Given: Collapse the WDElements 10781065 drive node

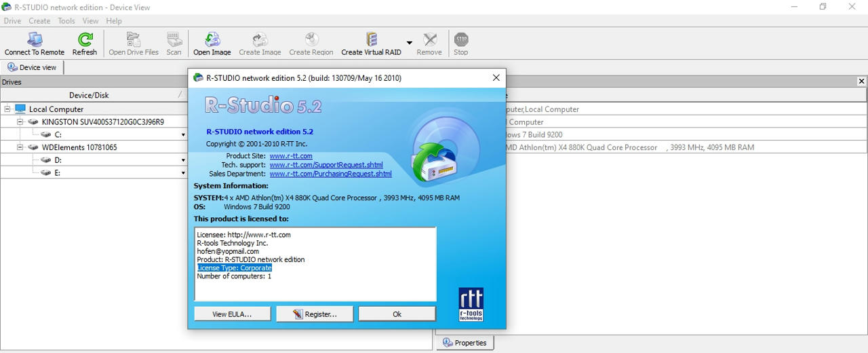Looking at the screenshot, I should 20,147.
